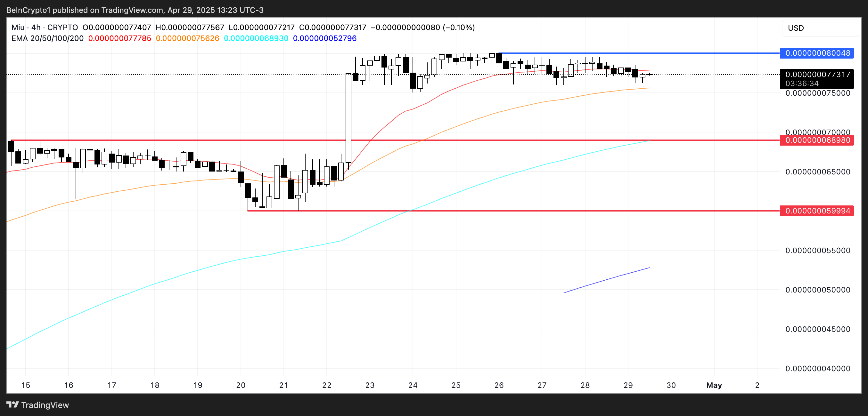The height and width of the screenshot is (416, 868).
Task: Click the blue 0.000000080048 price label
Action: [x=817, y=53]
